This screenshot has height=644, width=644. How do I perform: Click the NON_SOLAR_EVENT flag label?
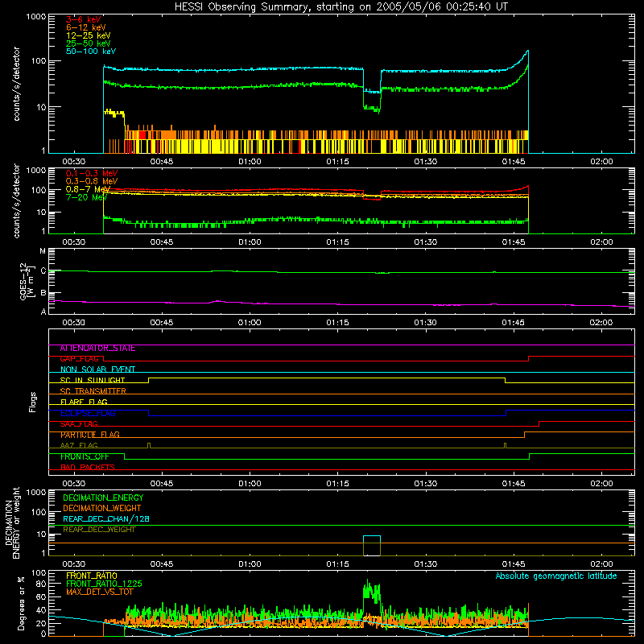[97, 369]
